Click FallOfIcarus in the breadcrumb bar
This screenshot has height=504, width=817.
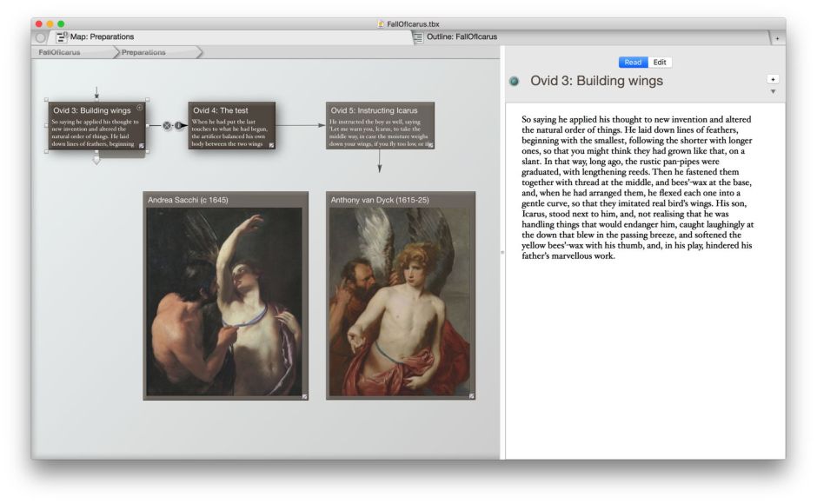click(61, 52)
